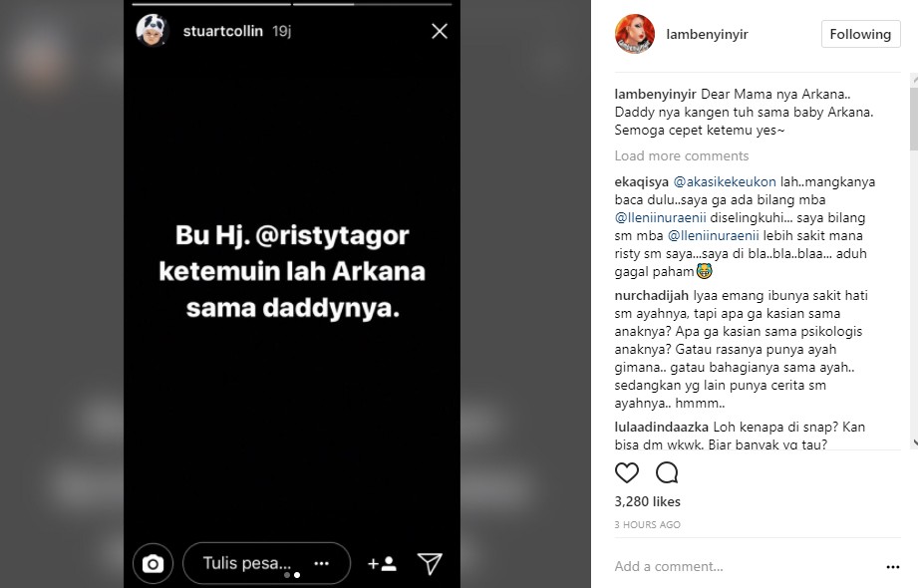This screenshot has height=588, width=918.
Task: Close the story with the X icon
Action: 440,31
